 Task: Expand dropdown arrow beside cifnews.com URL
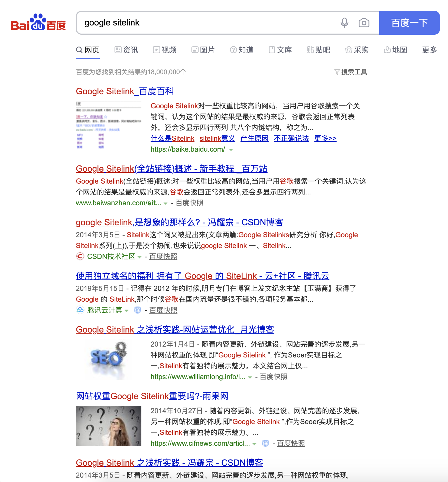click(x=254, y=444)
